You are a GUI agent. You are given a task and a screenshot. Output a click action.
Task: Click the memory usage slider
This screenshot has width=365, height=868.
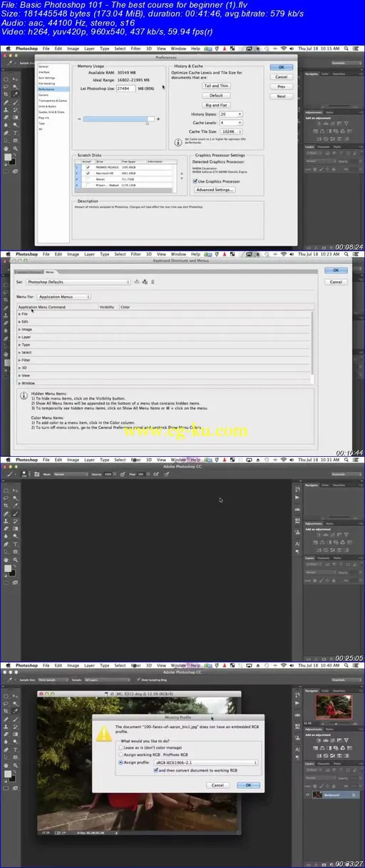click(118, 119)
